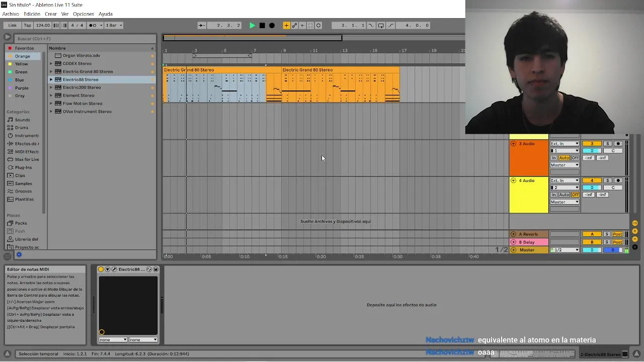Click the Arrangement Record button
The image size is (644, 362).
272,25
